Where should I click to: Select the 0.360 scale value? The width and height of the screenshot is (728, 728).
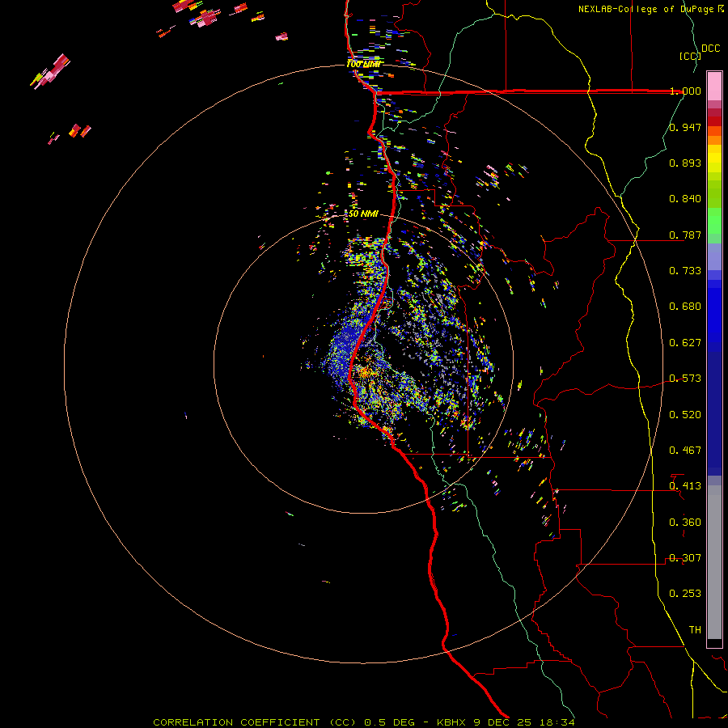[685, 523]
